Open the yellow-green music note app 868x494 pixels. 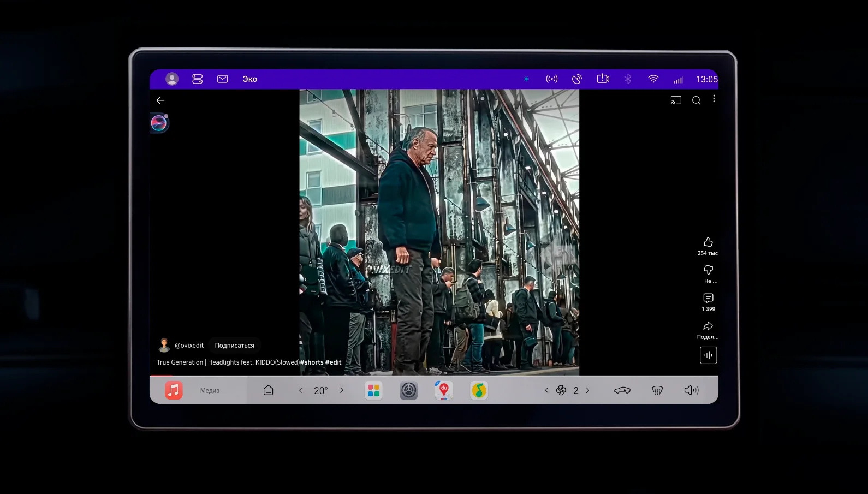[x=479, y=390]
